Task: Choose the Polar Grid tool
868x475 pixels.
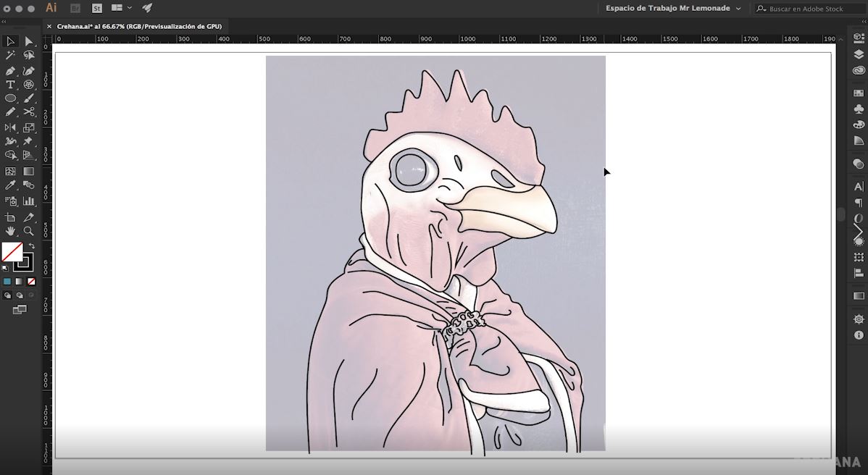Action: coord(28,85)
